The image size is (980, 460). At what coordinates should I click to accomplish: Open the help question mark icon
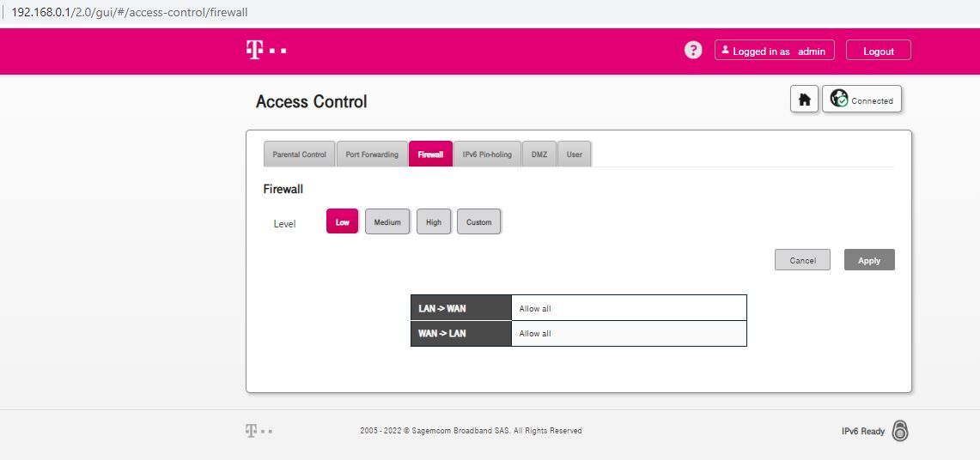692,51
